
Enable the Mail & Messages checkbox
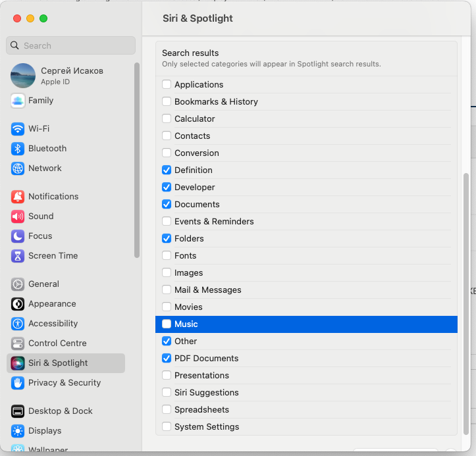coord(167,290)
